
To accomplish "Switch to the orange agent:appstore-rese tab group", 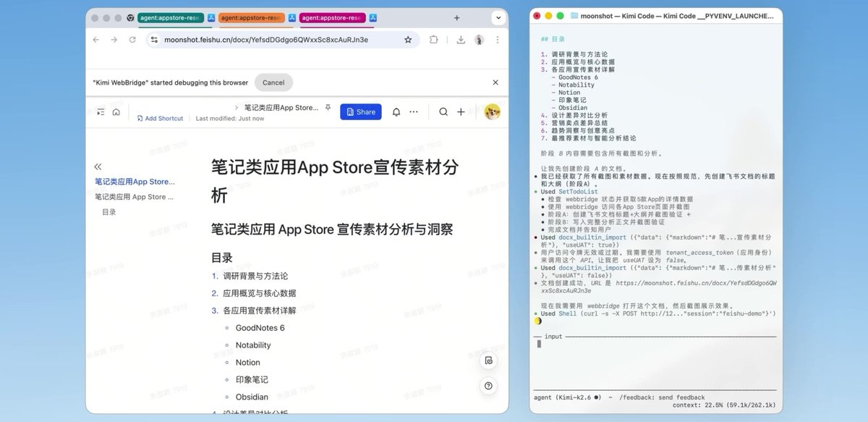I will pyautogui.click(x=252, y=17).
